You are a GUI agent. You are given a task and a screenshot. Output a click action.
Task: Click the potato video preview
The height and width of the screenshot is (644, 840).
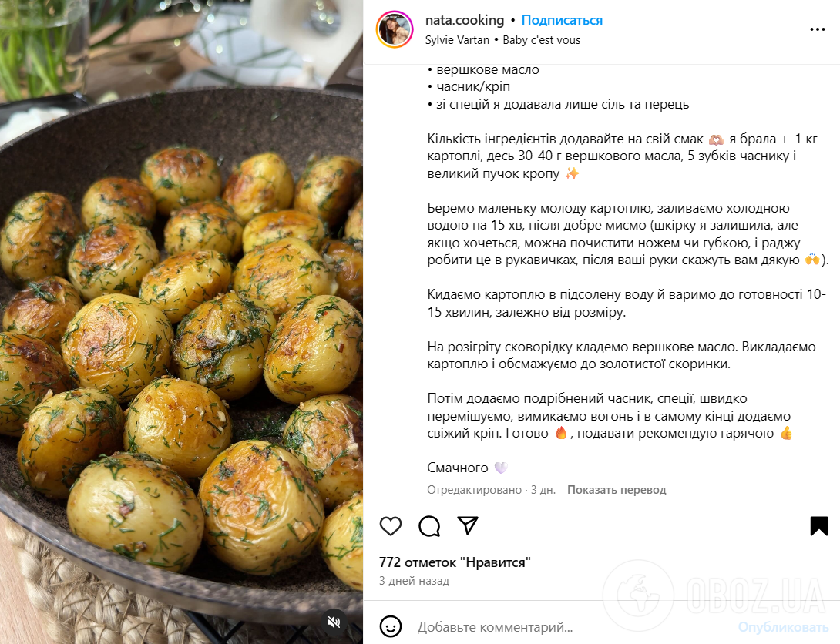182,322
